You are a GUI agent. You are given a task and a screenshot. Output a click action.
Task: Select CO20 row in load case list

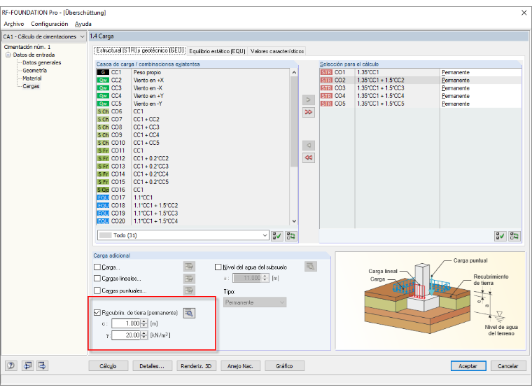(x=193, y=221)
